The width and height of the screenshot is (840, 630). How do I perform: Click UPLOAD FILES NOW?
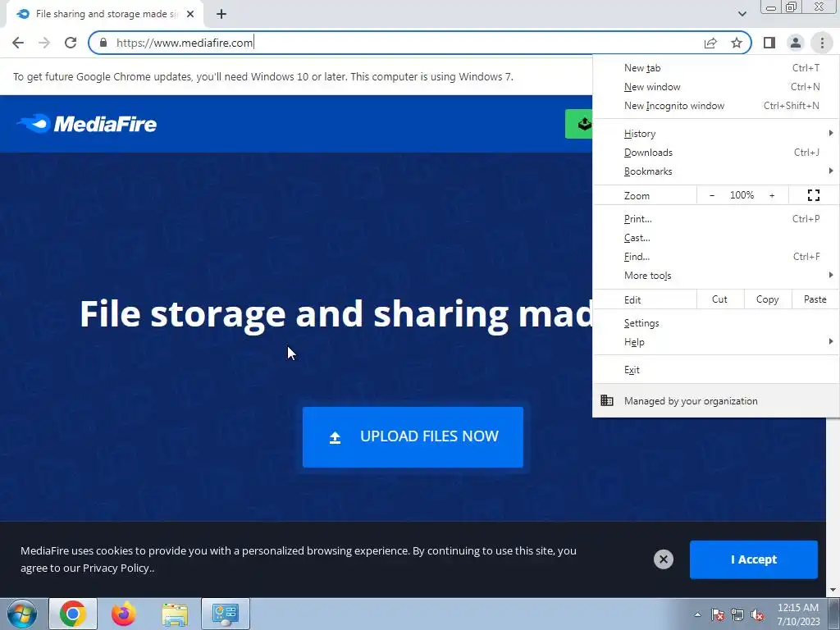coord(413,436)
